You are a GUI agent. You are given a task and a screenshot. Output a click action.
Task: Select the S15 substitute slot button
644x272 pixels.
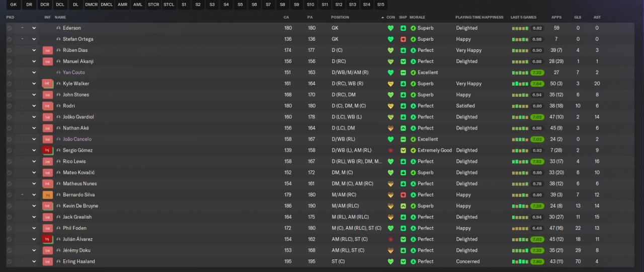(381, 5)
